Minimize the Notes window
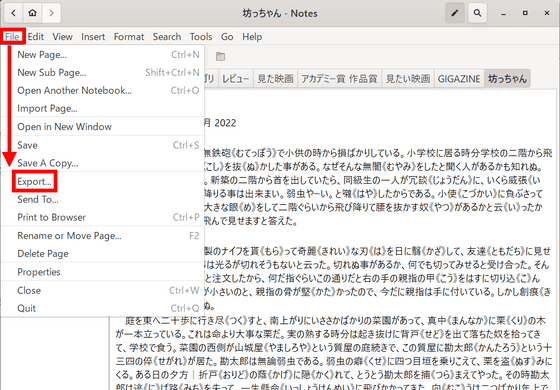This screenshot has width=560, height=390. [504, 13]
